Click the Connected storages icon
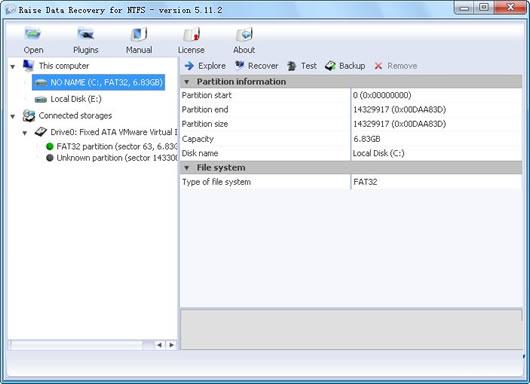 pos(29,116)
